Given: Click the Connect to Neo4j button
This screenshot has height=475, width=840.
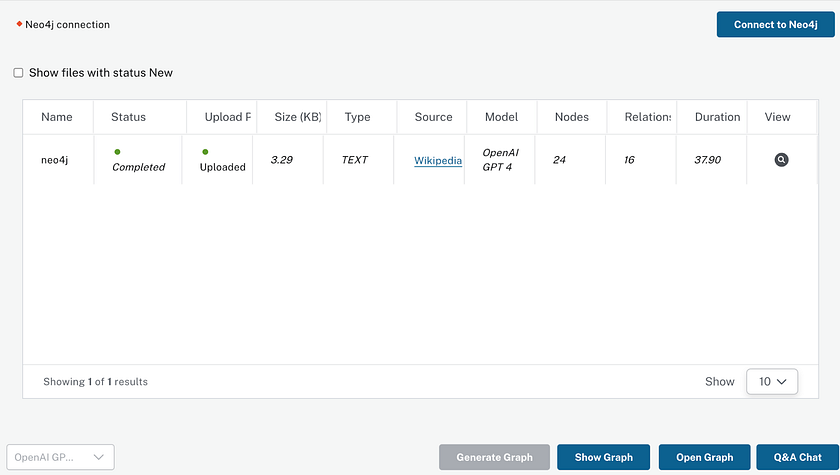Looking at the screenshot, I should [775, 25].
